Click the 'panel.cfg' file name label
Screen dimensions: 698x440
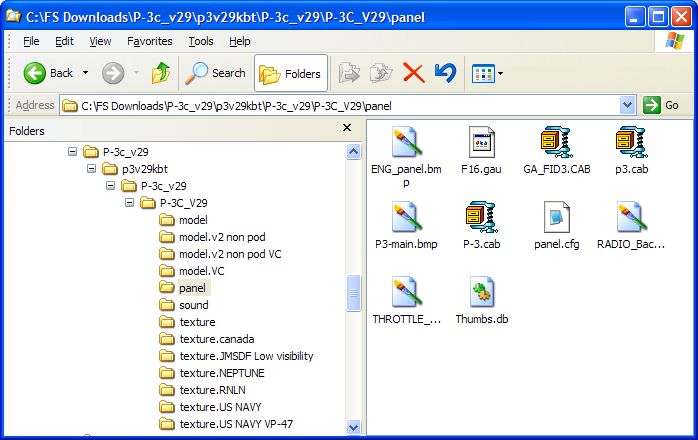[x=556, y=244]
